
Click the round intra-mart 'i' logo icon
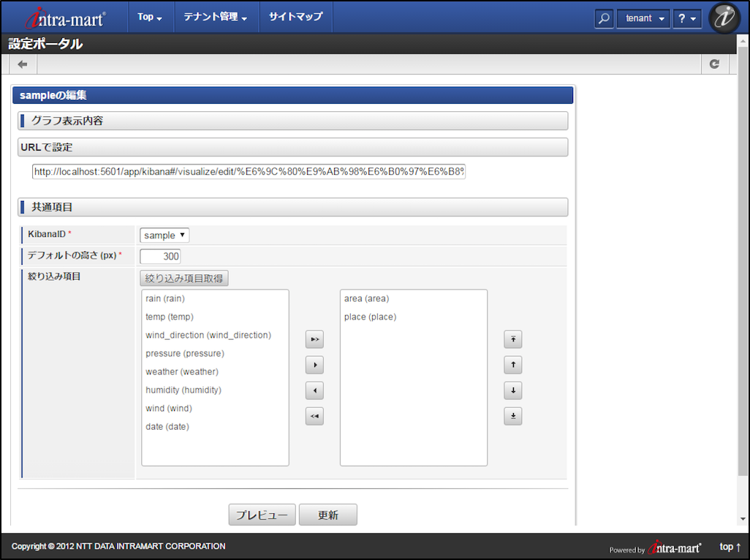(724, 18)
